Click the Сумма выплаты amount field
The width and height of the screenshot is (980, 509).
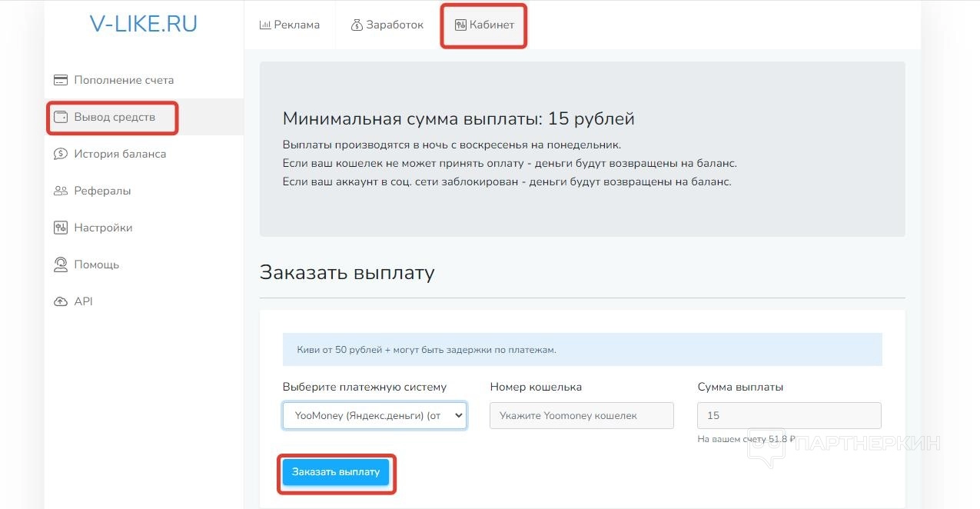[x=789, y=415]
